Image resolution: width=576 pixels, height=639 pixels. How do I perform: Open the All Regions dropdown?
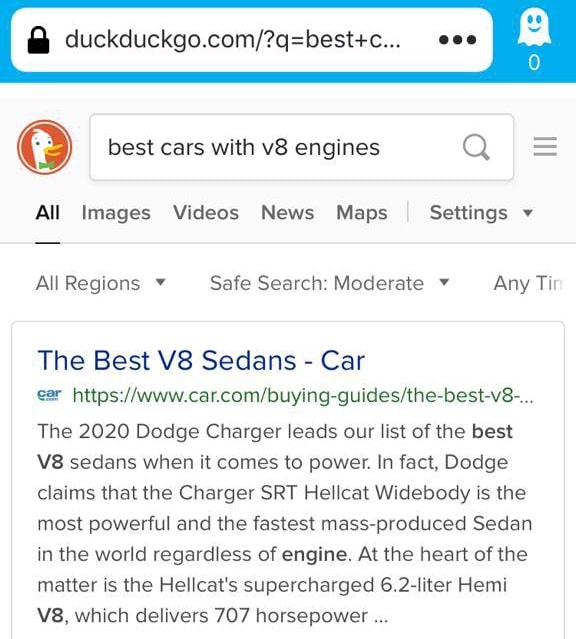[101, 283]
